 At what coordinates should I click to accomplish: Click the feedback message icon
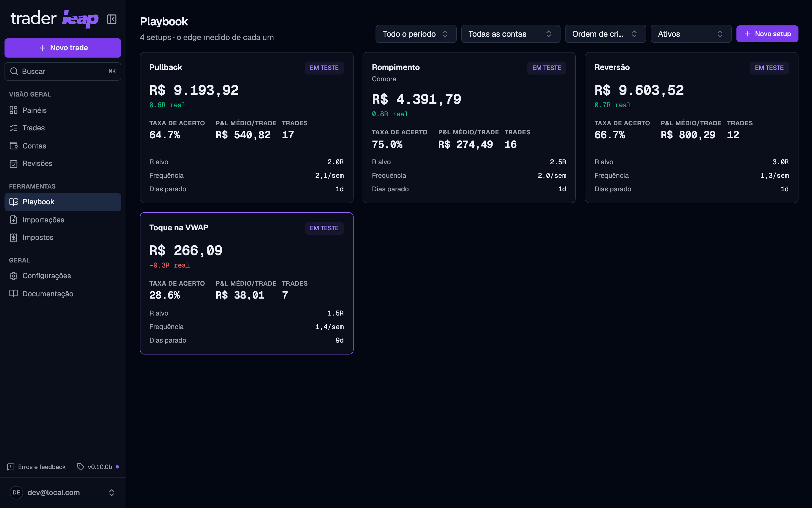pos(11,467)
